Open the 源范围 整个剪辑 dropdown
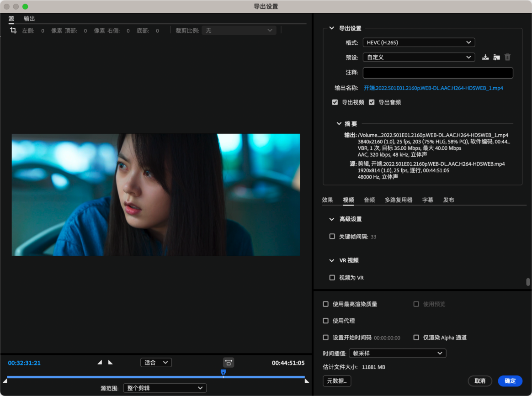The height and width of the screenshot is (396, 532). tap(165, 388)
